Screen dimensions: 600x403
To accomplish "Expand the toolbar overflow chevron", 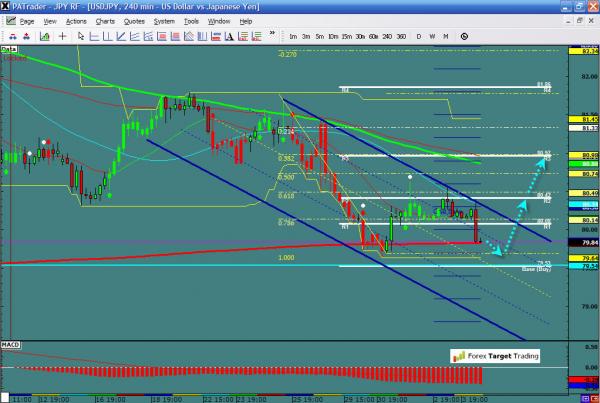I will (271, 35).
